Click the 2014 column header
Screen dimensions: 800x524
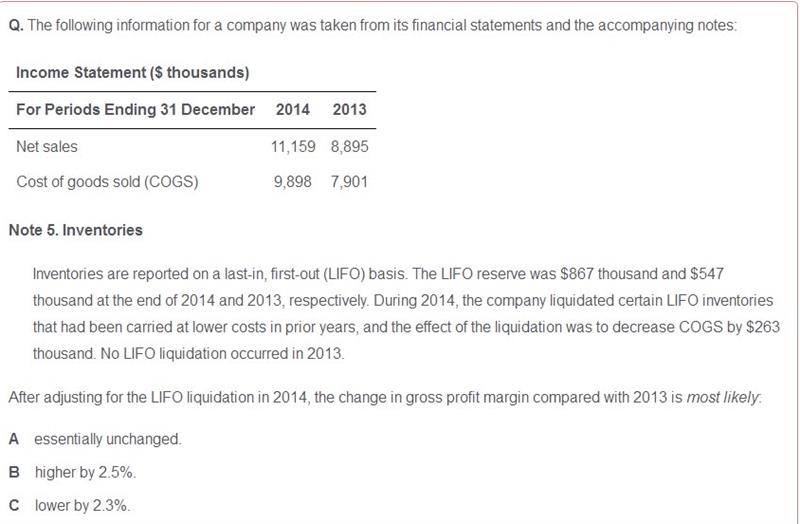pos(293,110)
